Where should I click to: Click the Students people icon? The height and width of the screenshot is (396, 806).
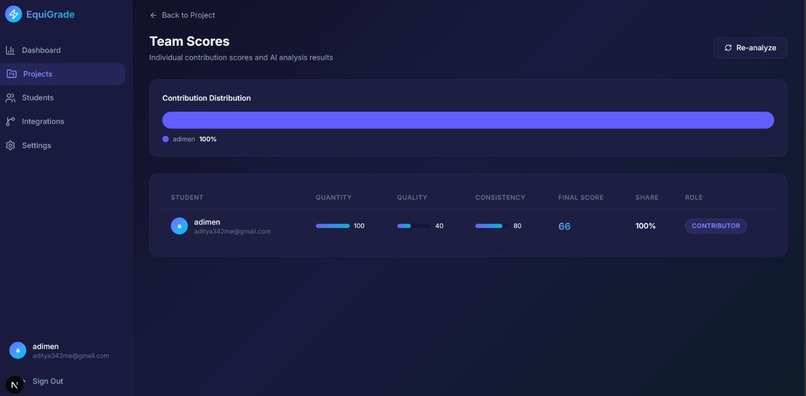pos(10,98)
